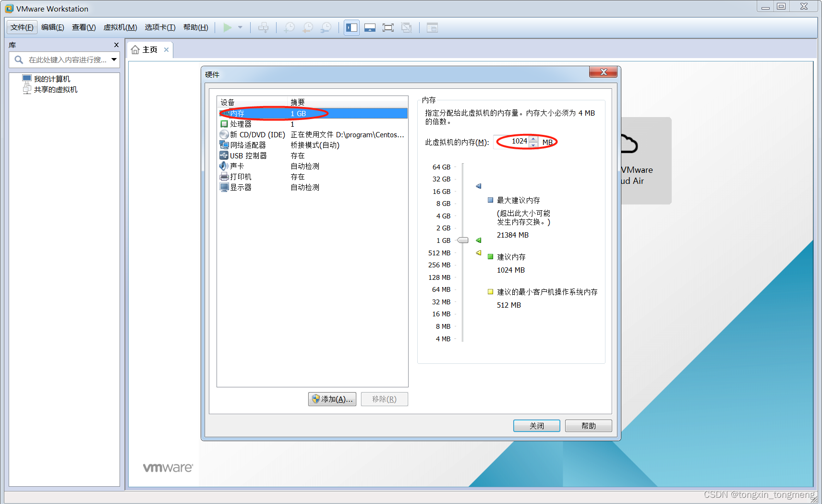
Task: Click the thumbnail bar view icon
Action: [x=370, y=28]
